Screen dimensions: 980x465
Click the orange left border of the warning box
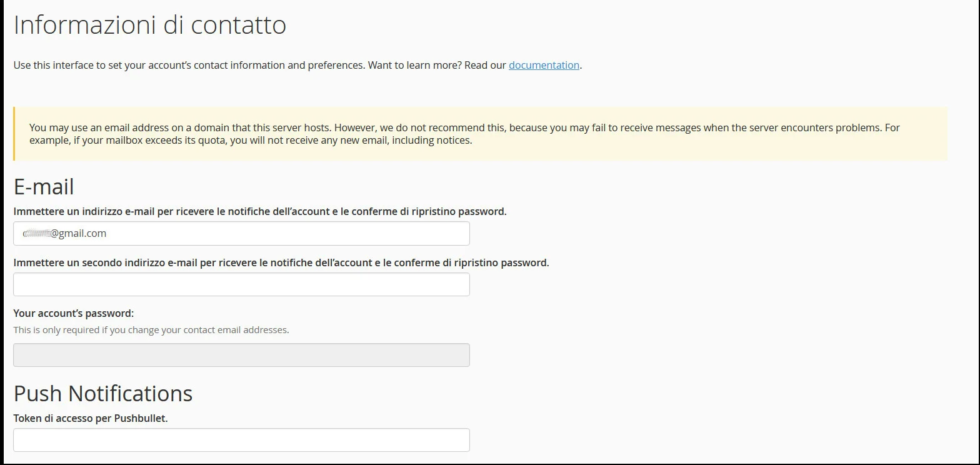coord(14,134)
